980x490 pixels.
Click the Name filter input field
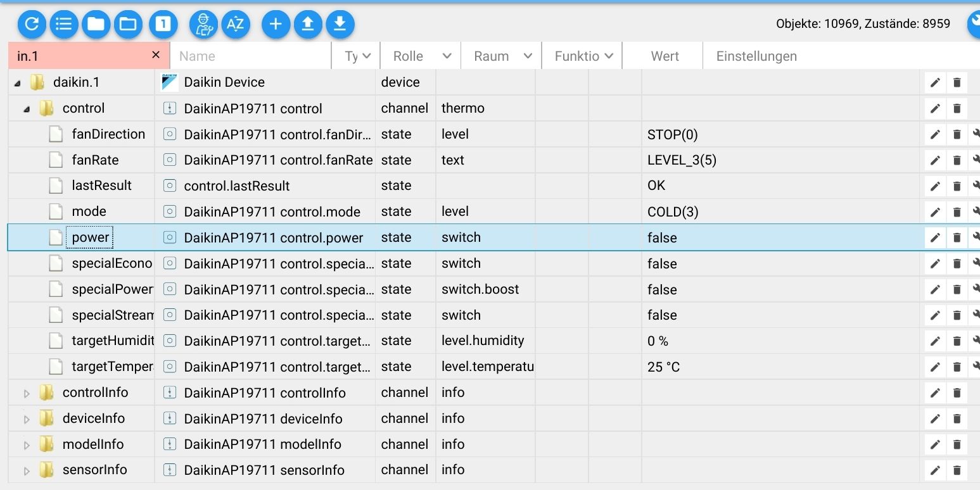(250, 56)
